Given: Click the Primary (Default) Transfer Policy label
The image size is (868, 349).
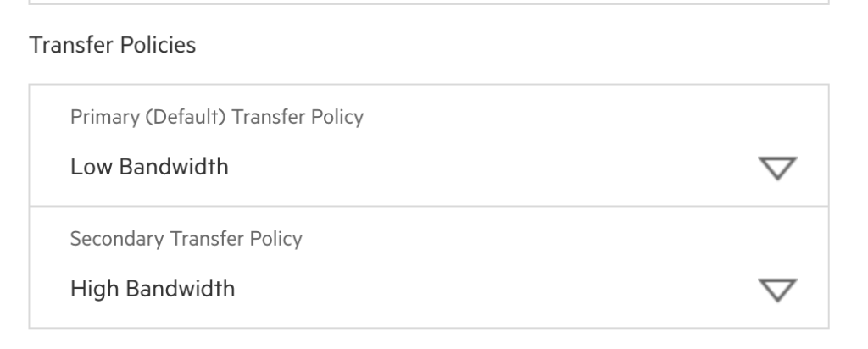Looking at the screenshot, I should pos(217,117).
